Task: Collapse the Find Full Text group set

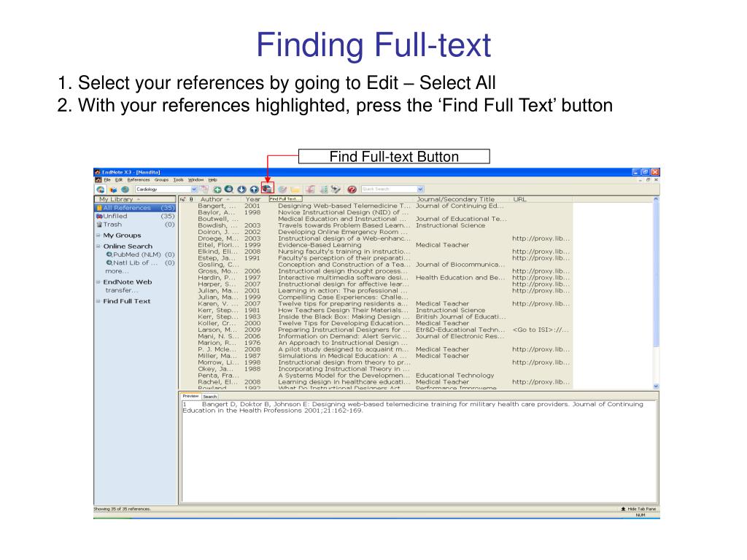Action: click(x=98, y=301)
